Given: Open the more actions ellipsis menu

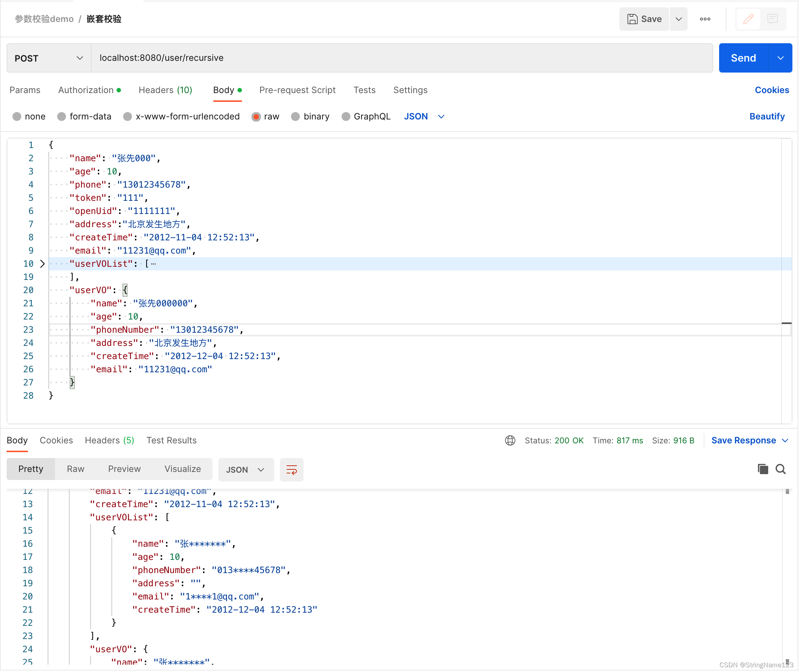Looking at the screenshot, I should point(705,19).
